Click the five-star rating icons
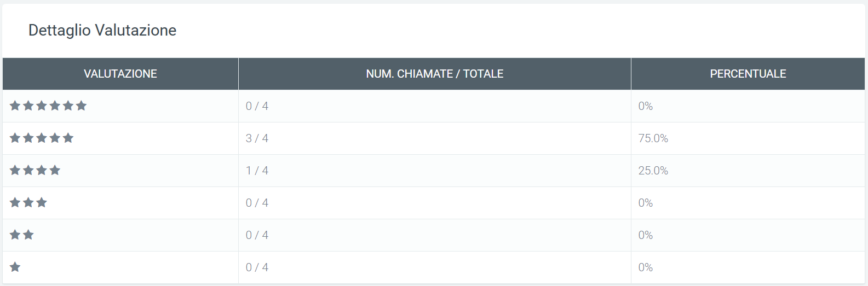The image size is (868, 286). 42,138
